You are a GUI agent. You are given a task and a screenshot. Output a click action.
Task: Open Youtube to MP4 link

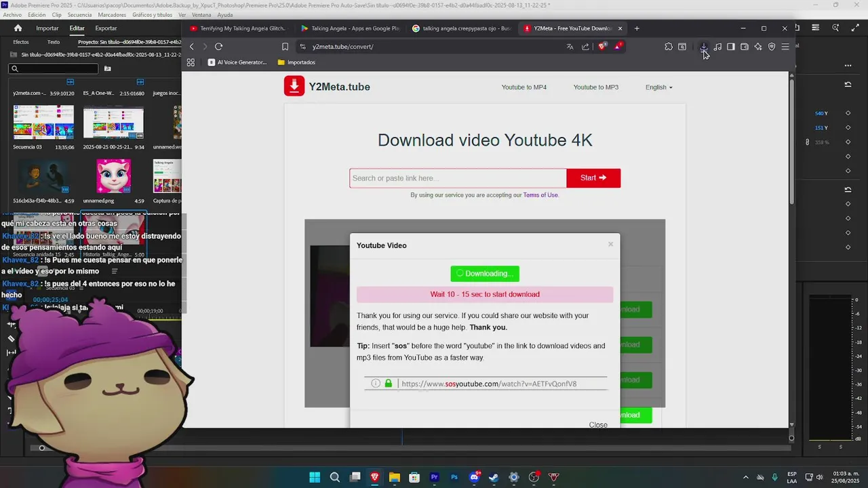(x=524, y=87)
